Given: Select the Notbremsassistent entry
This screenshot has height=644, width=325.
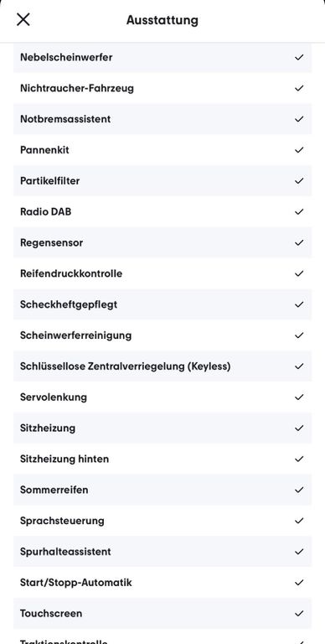Looking at the screenshot, I should tap(162, 119).
